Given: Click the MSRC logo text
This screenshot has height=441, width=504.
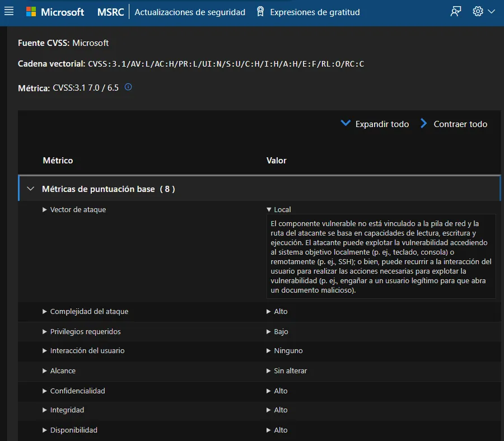Looking at the screenshot, I should (110, 11).
